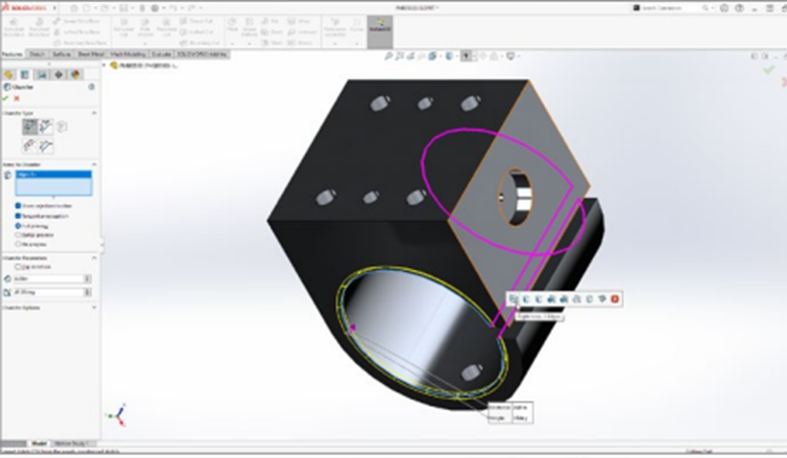This screenshot has width=787, height=458.
Task: Select the Draft tool
Action: pyautogui.click(x=272, y=32)
